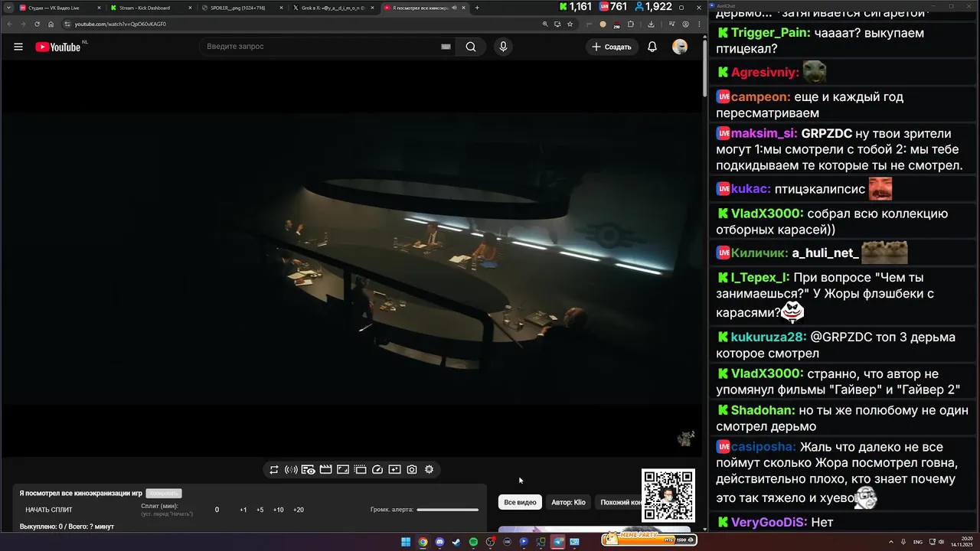Add +5 minutes to the split
The image size is (980, 551).
tap(260, 510)
